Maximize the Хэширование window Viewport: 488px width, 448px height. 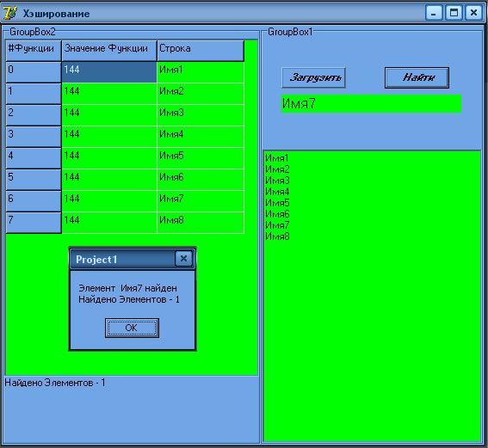click(x=454, y=13)
